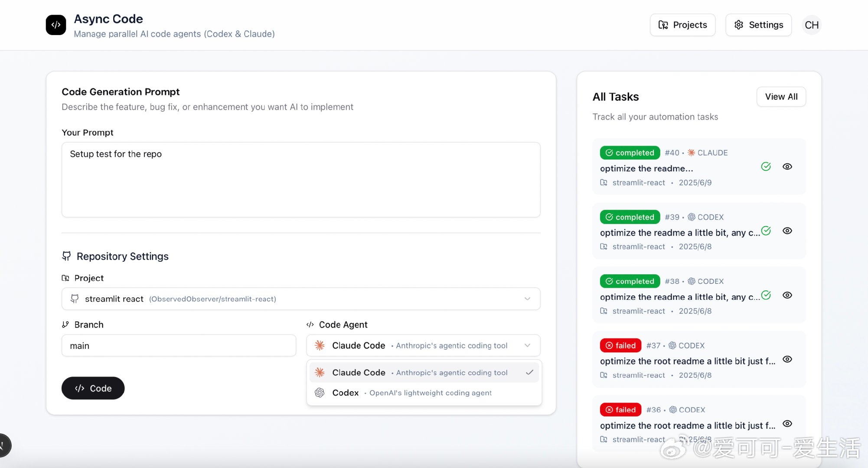Screen dimensions: 868x468
Task: Click the green check icon on task #38
Action: (766, 295)
